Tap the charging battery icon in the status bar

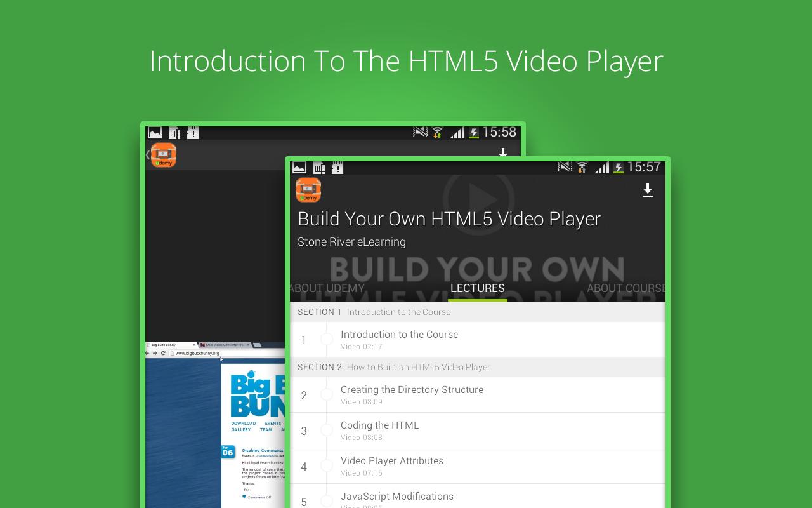click(617, 167)
